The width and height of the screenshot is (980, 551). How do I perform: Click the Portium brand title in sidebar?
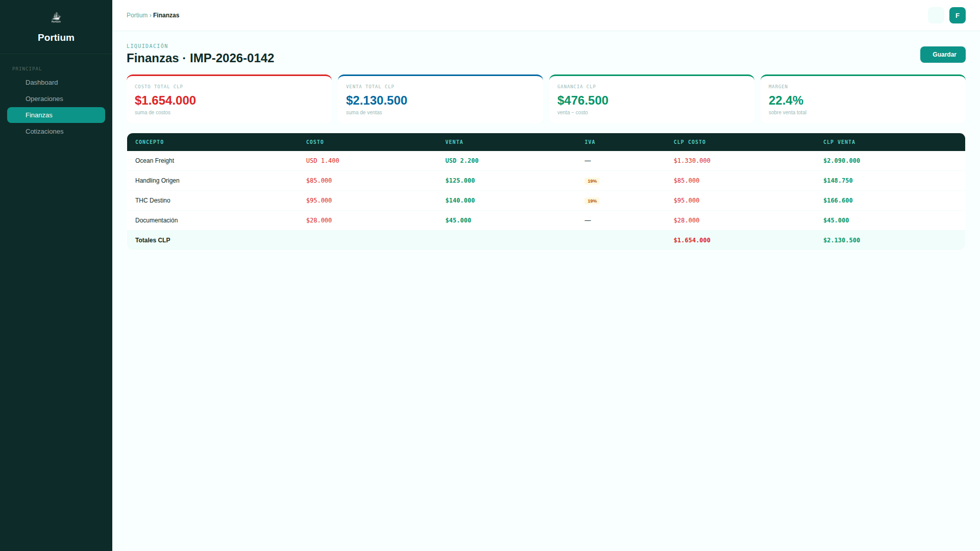coord(56,38)
